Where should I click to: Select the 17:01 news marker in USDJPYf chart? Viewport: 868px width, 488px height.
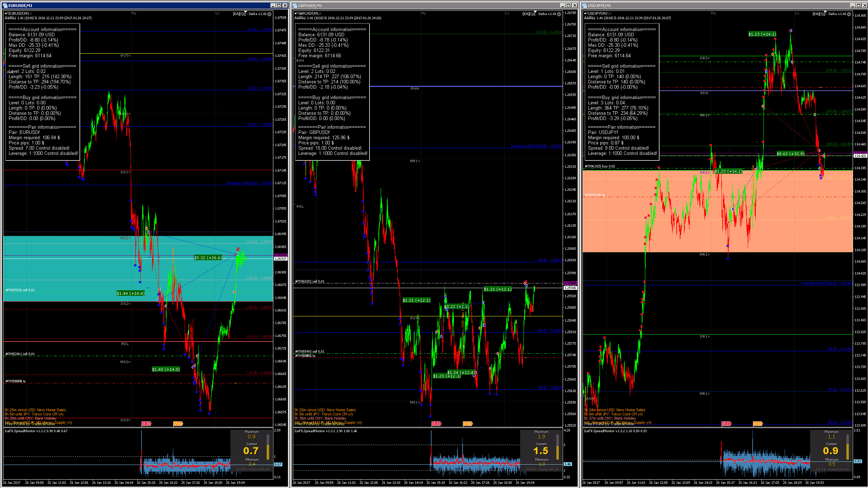pyautogui.click(x=758, y=423)
